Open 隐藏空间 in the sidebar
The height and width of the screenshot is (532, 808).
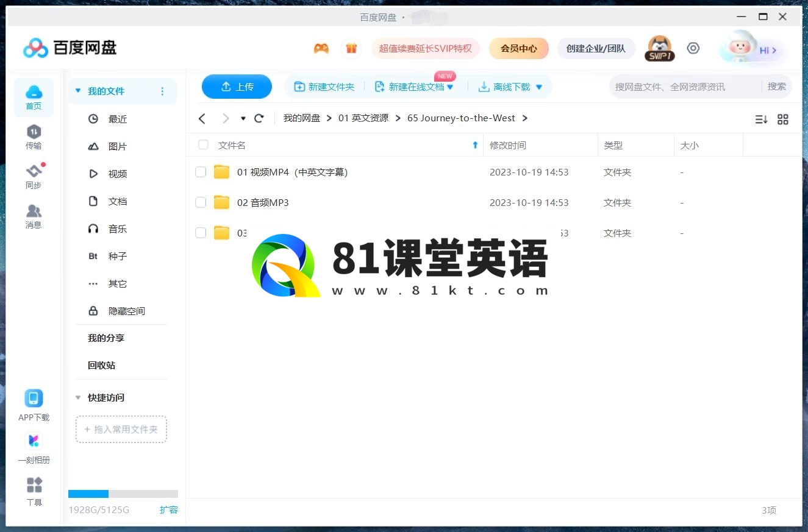click(127, 311)
